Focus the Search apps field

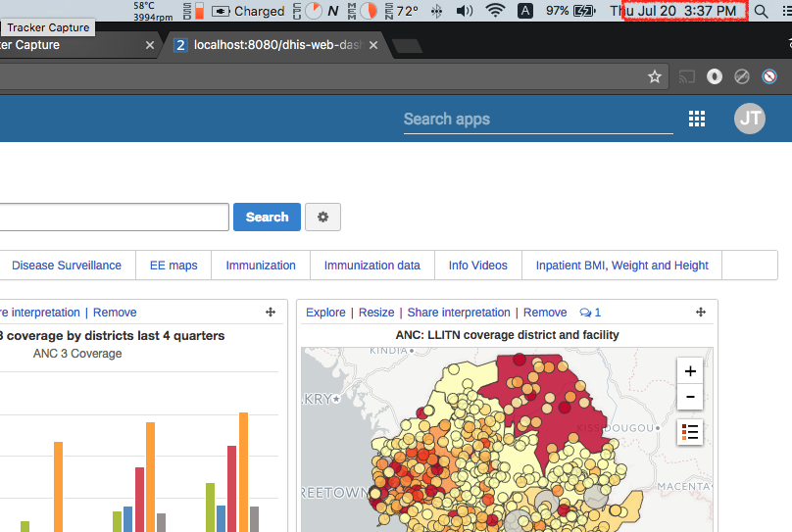click(537, 120)
